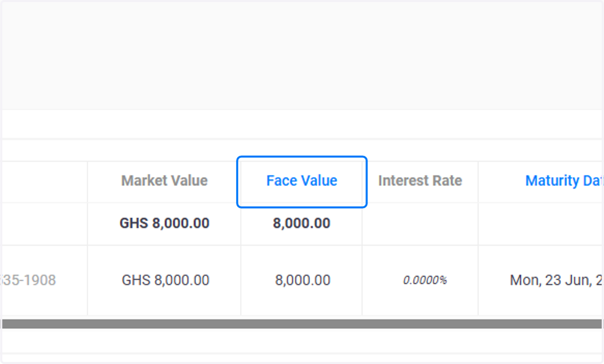604x364 pixels.
Task: Click the blank header cell left of Market Value
Action: [x=44, y=182]
